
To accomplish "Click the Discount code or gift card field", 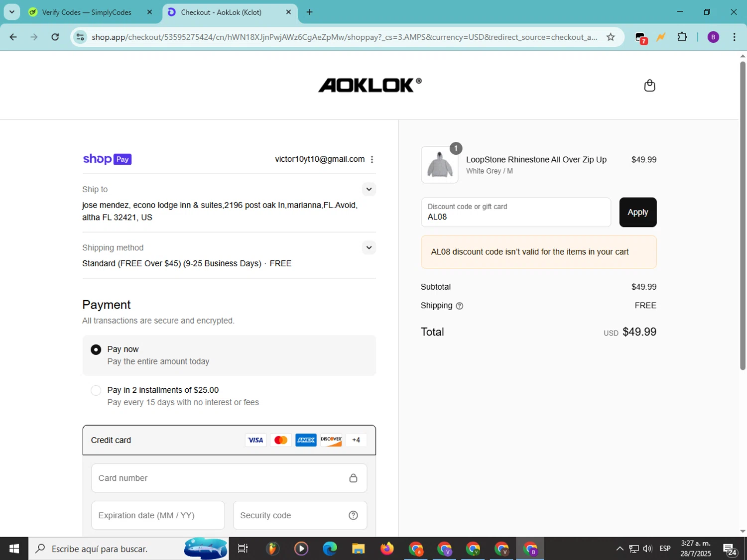I will click(x=516, y=212).
